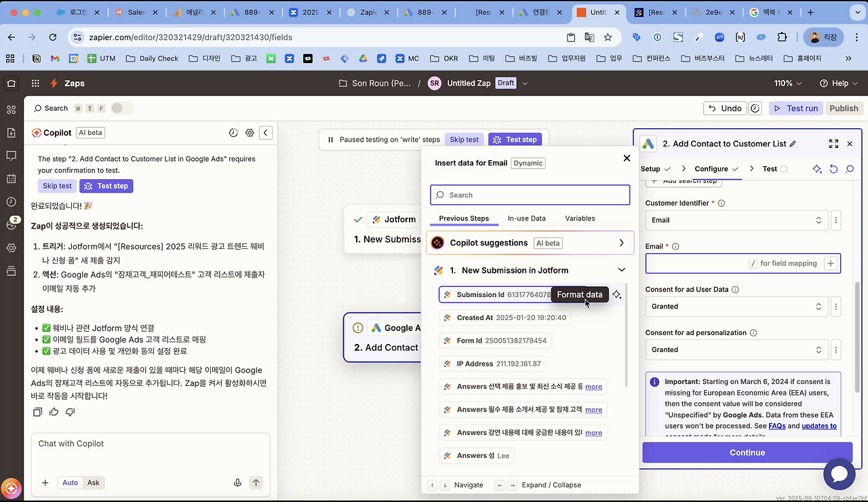Image resolution: width=868 pixels, height=502 pixels.
Task: Open the comment bubble icon in step panel
Action: 850,169
